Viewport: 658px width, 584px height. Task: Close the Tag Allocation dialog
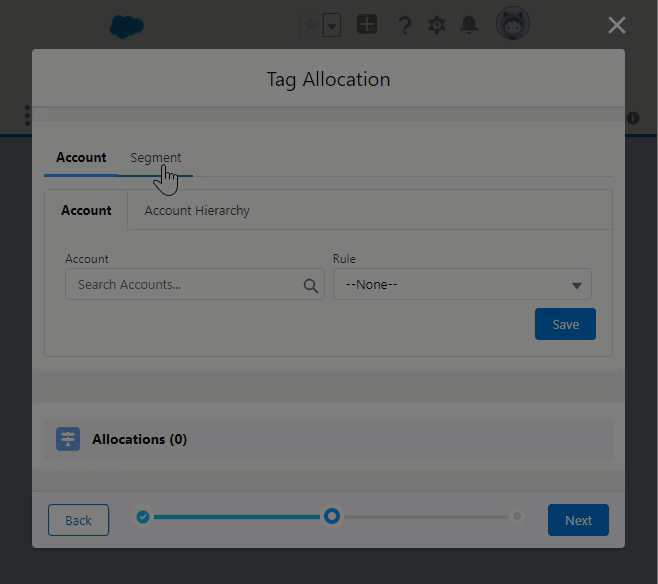(x=617, y=25)
